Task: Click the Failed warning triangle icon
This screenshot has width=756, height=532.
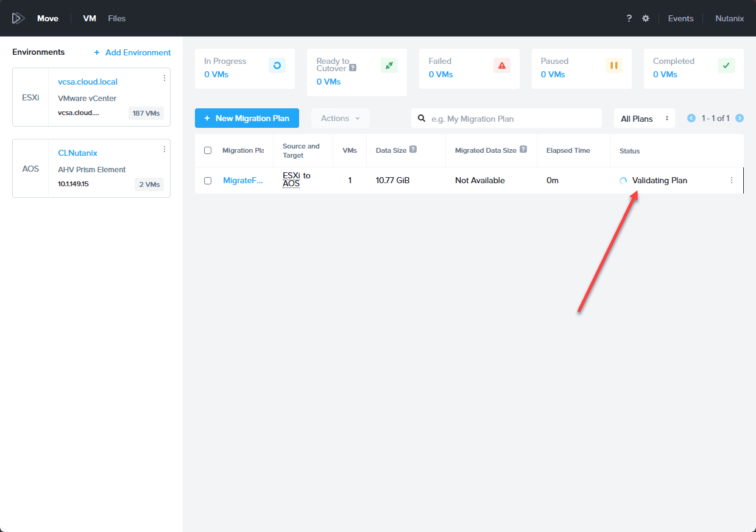Action: [502, 66]
